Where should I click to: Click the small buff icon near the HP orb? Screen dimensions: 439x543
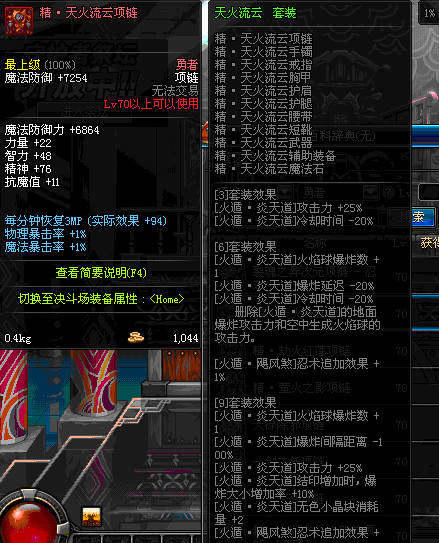pos(91,517)
